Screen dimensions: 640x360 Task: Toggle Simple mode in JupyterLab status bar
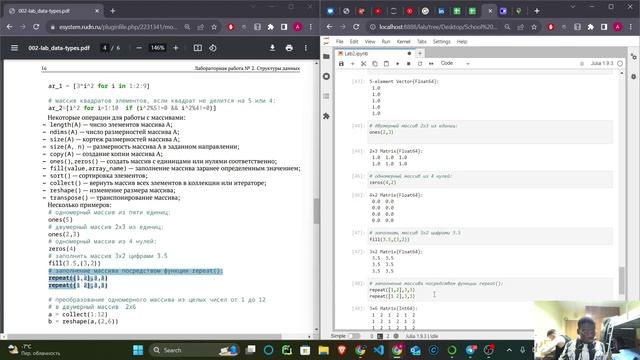point(354,336)
